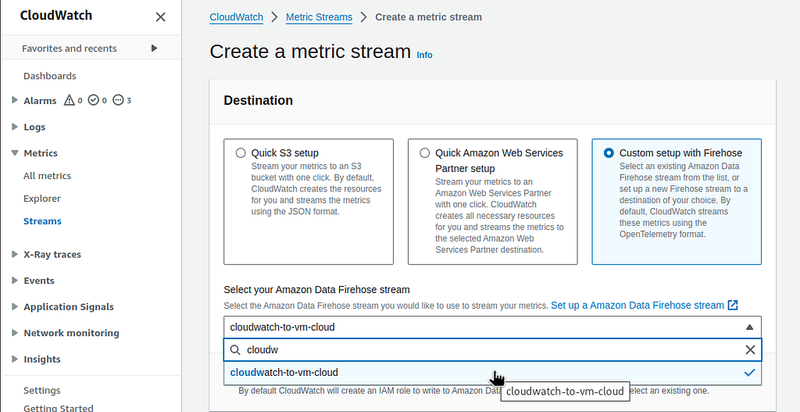
Task: Collapse the Metrics section
Action: (15, 152)
